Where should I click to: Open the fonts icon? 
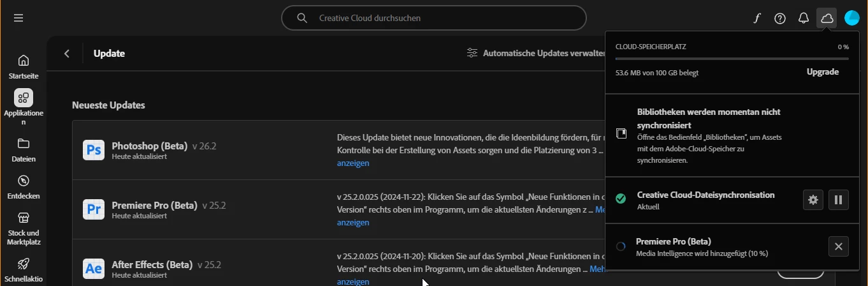pyautogui.click(x=757, y=18)
